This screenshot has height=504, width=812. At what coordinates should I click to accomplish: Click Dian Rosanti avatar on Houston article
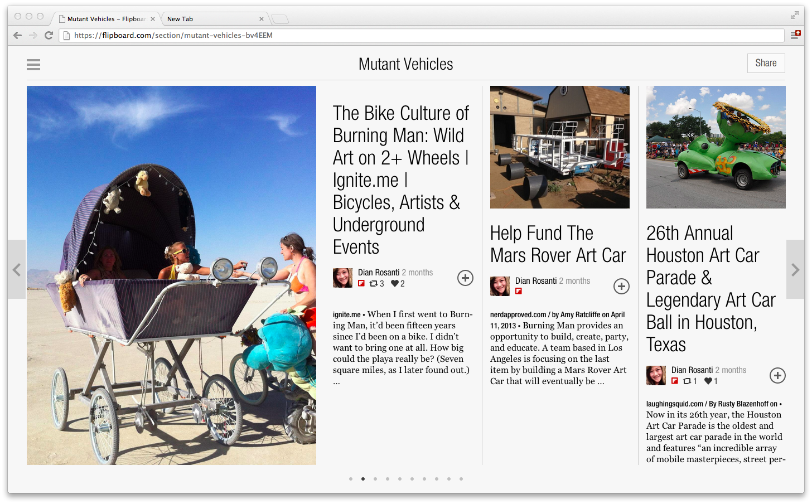pyautogui.click(x=656, y=375)
